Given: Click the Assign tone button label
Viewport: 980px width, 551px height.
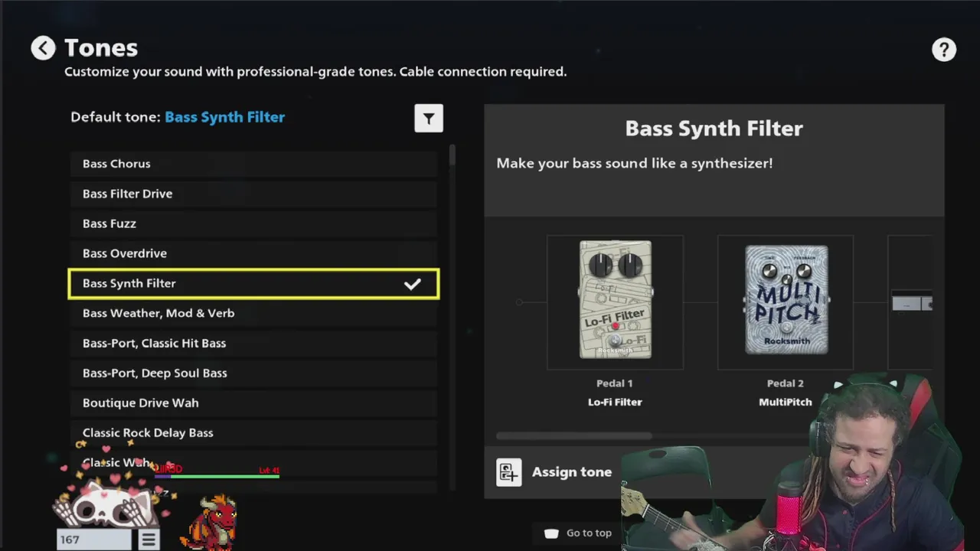Looking at the screenshot, I should pos(572,472).
